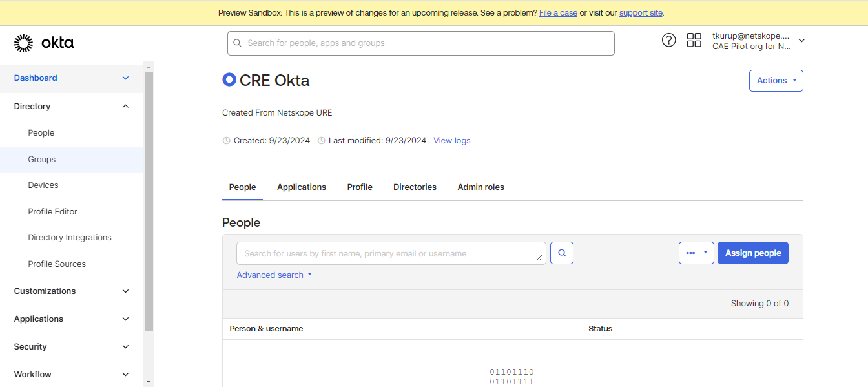Click the Status column header
The height and width of the screenshot is (387, 868).
coord(601,329)
